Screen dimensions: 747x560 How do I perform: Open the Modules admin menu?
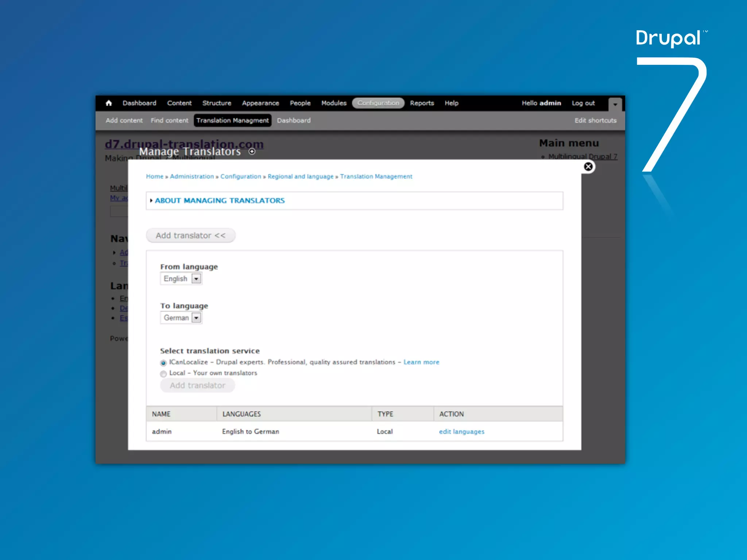click(x=333, y=103)
